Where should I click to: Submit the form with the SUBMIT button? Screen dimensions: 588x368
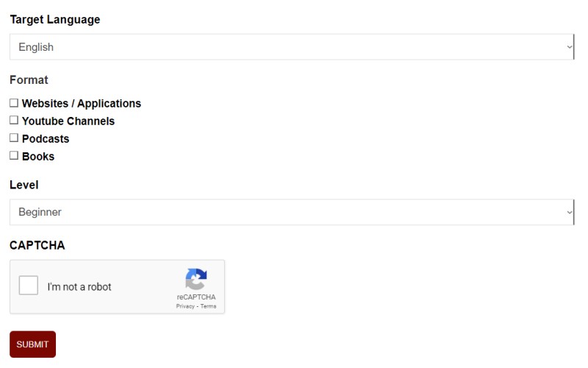tap(32, 344)
